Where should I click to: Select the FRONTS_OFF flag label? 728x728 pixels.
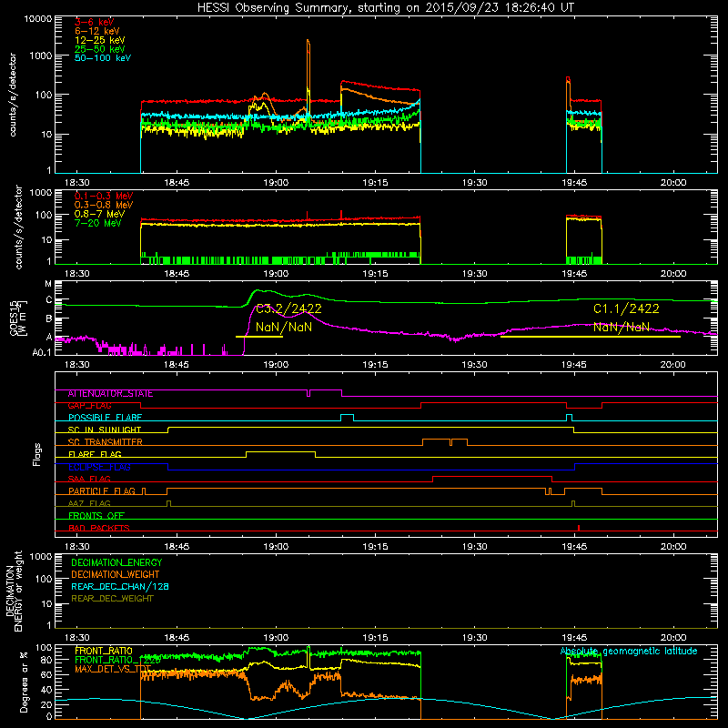96,516
